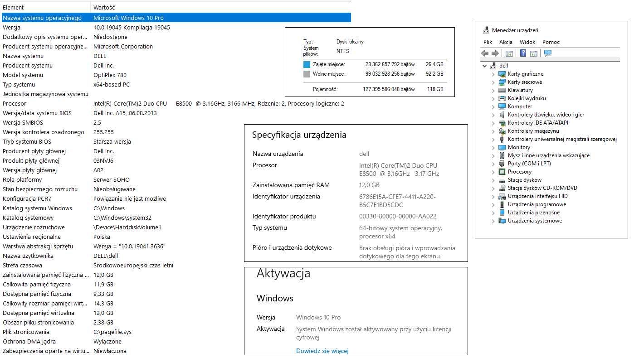Select the Strefa czasowa row
Screen dimensions: 644x358
point(176,265)
